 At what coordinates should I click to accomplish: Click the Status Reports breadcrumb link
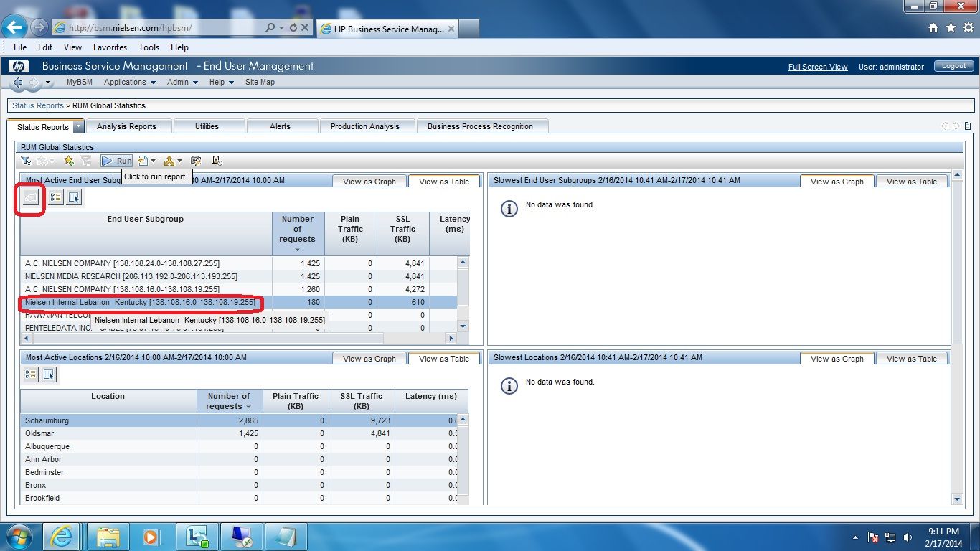coord(38,105)
